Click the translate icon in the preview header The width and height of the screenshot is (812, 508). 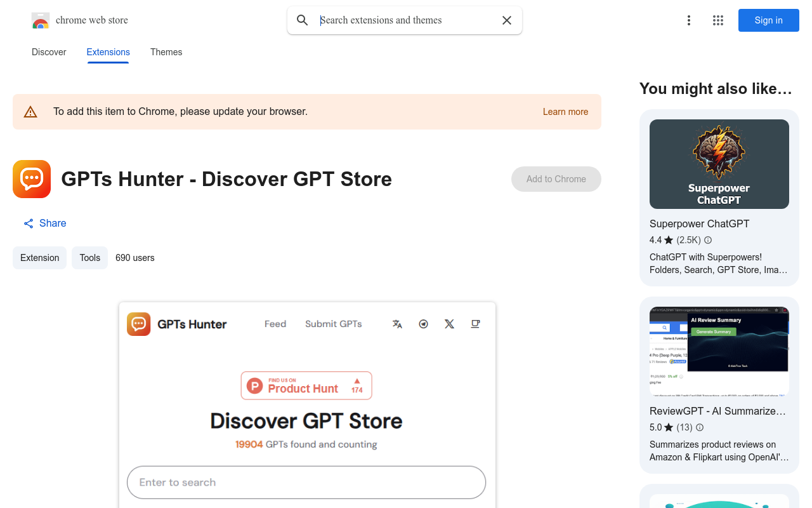tap(397, 324)
